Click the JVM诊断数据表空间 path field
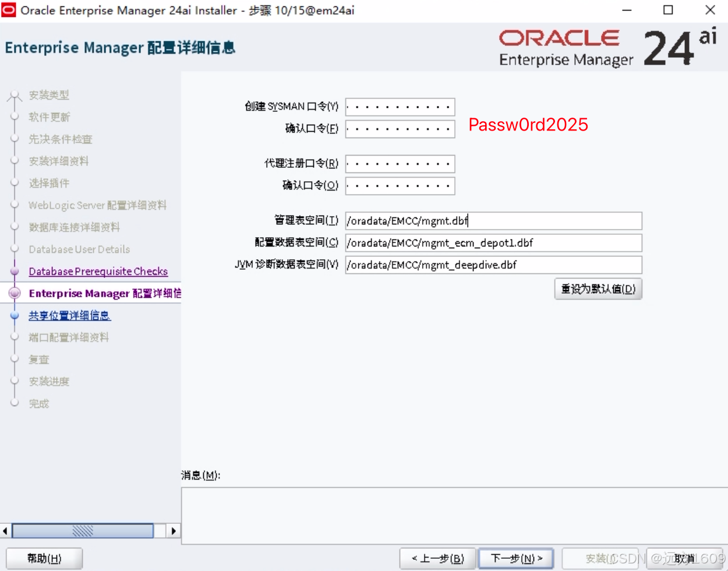Screen dimensions: 728x571 coord(493,265)
